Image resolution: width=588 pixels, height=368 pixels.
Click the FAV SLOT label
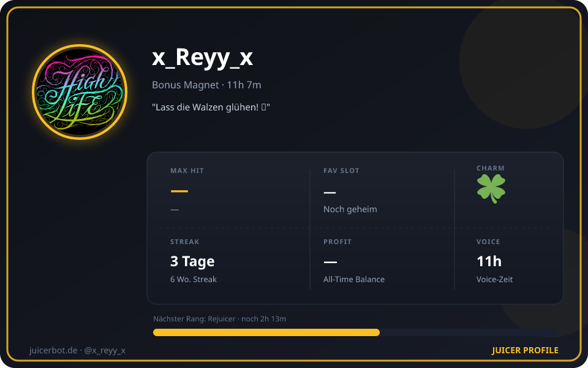point(341,171)
